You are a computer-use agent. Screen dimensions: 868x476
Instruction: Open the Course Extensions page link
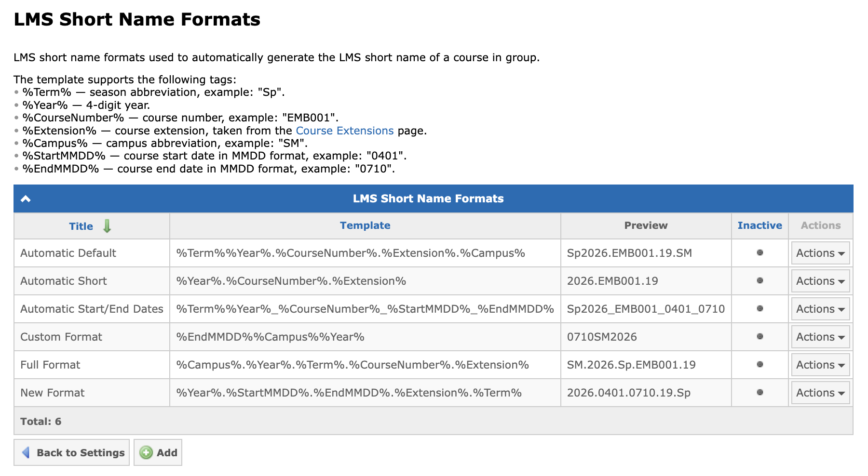click(x=345, y=131)
